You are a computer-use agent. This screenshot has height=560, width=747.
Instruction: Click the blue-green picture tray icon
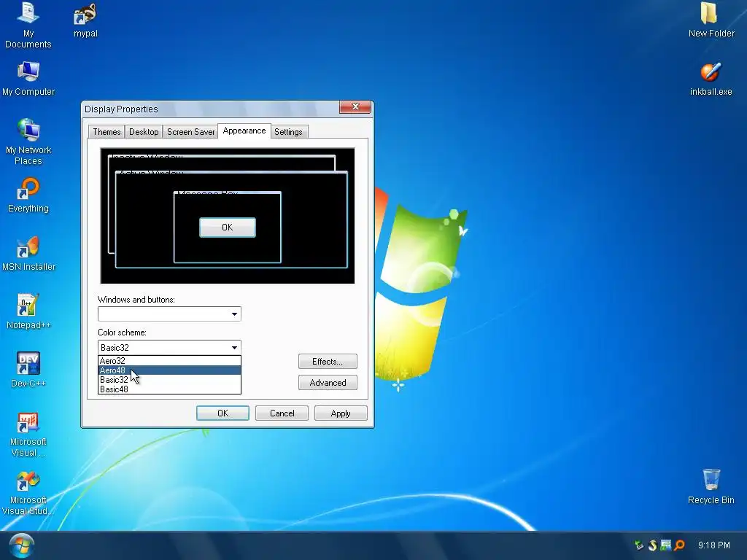(666, 545)
